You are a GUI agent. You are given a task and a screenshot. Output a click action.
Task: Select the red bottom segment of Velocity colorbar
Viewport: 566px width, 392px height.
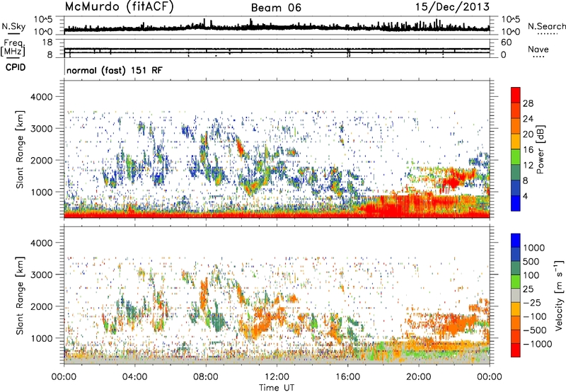[516, 350]
